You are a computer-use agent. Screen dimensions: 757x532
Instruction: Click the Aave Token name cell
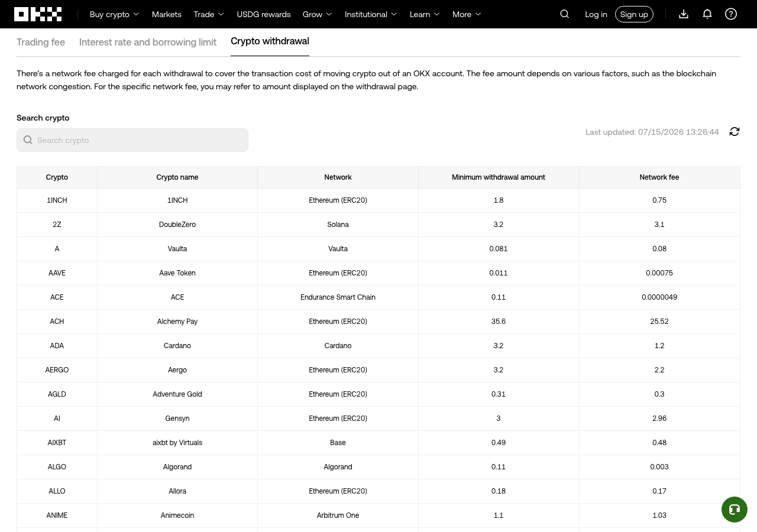(x=177, y=273)
